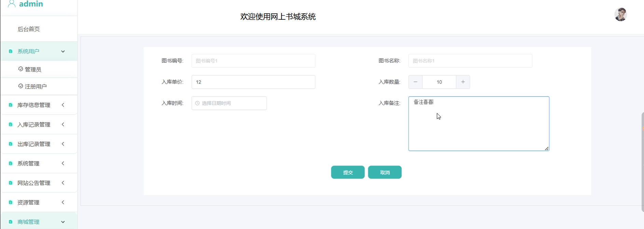Click the 出库记录管理 document icon
The height and width of the screenshot is (229, 644).
[11, 144]
